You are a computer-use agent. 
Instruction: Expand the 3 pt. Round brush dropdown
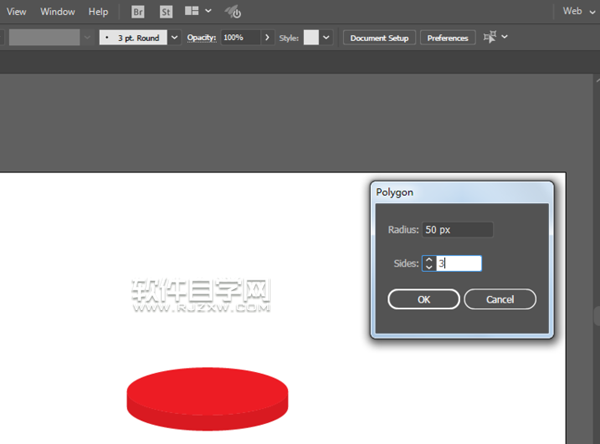pyautogui.click(x=175, y=37)
